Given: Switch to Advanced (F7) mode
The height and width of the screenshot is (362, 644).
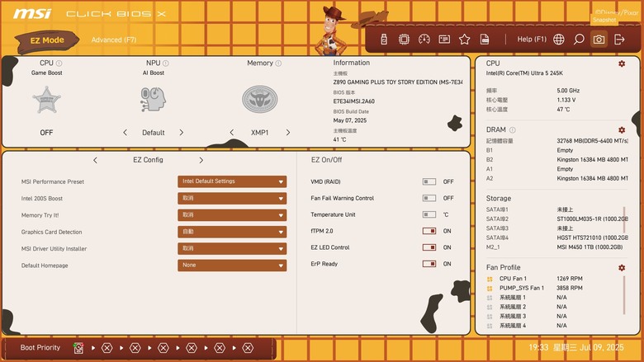Looking at the screenshot, I should click(x=114, y=40).
